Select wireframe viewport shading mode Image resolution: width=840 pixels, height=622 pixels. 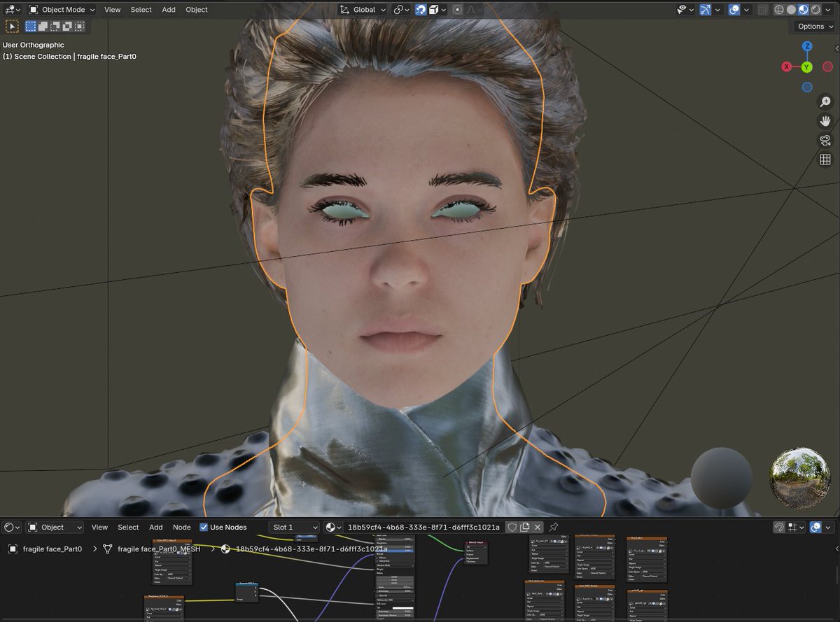point(778,10)
